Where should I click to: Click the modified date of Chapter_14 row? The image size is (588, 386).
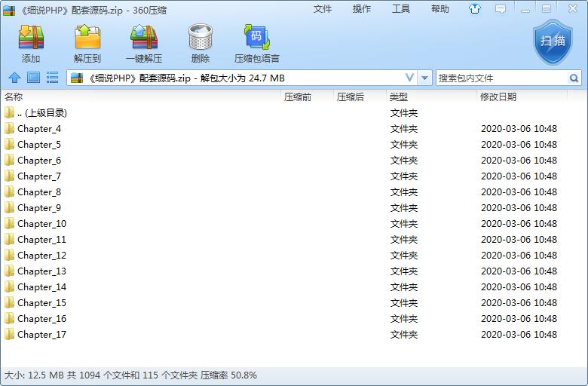point(519,287)
